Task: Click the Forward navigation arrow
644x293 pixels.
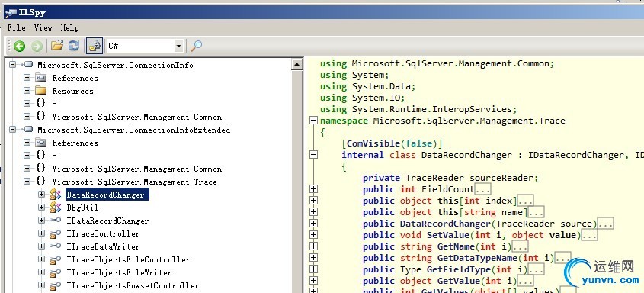Action: coord(37,46)
